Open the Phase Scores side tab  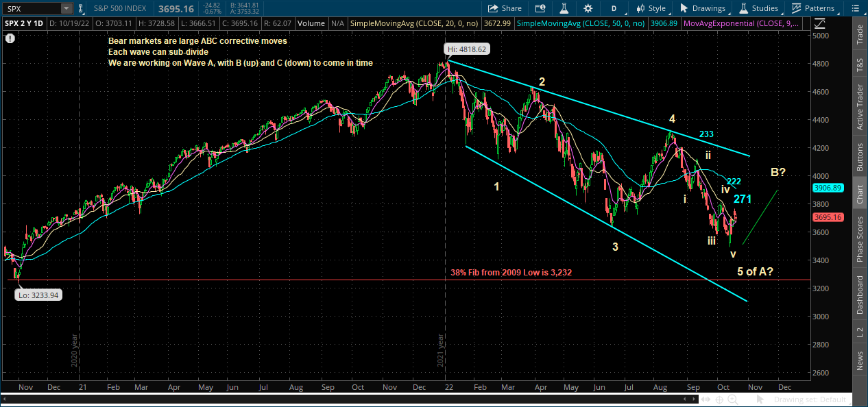860,238
